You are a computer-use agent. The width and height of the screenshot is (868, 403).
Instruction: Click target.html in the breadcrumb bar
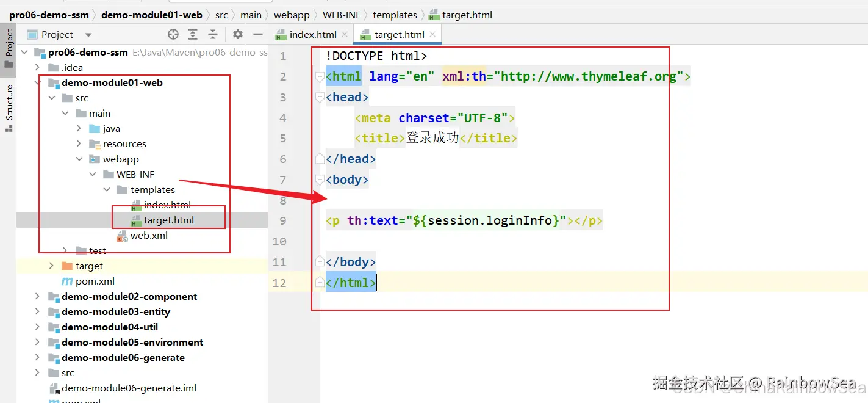(461, 15)
